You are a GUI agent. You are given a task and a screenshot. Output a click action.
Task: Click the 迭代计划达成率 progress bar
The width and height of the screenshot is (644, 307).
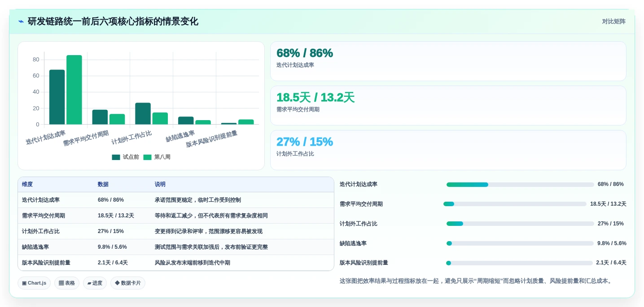click(520, 185)
